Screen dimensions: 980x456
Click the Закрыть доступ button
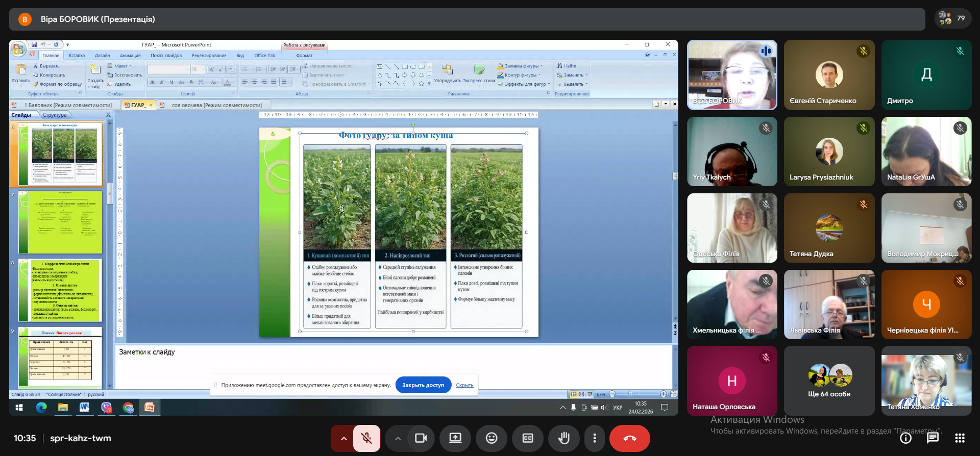[x=423, y=385]
